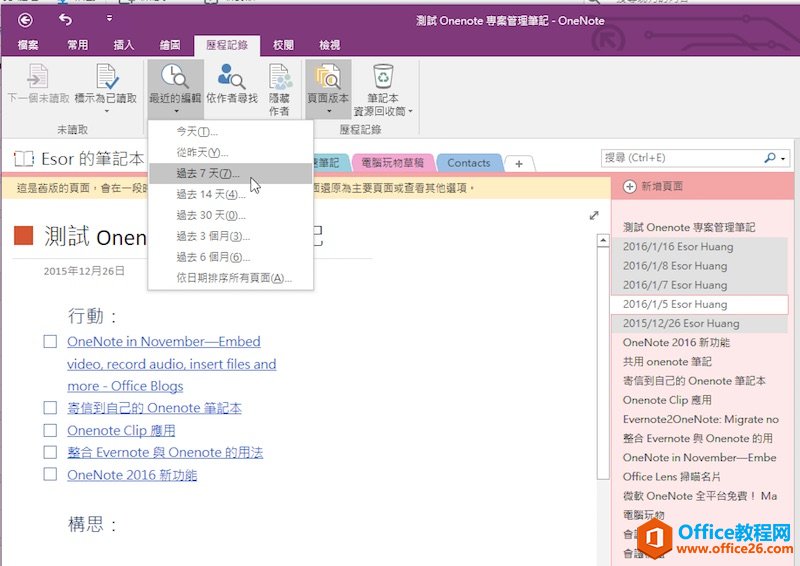The width and height of the screenshot is (800, 566).
Task: Switch to the 常用 ribbon tab
Action: (78, 45)
